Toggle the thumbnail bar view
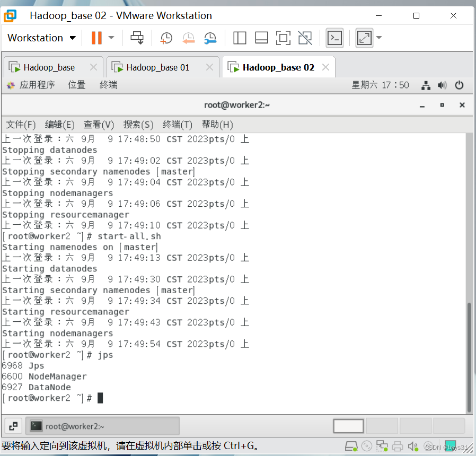 coord(261,38)
